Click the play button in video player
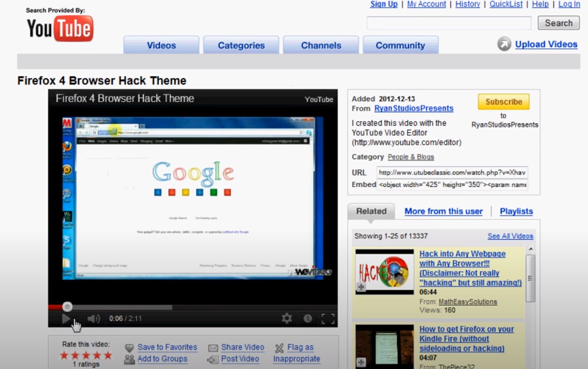Screen dimensions: 588x369 click(66, 318)
